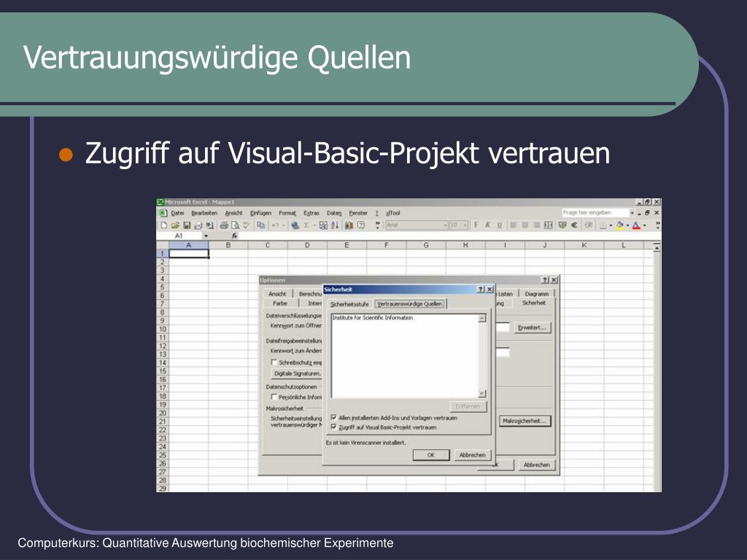Open the Extras menu
The height and width of the screenshot is (560, 747).
pos(311,213)
